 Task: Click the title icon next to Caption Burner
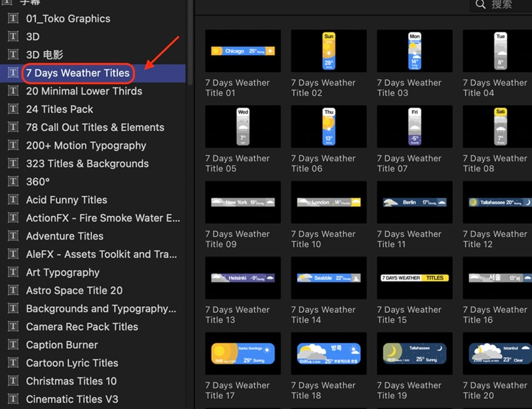pos(13,345)
